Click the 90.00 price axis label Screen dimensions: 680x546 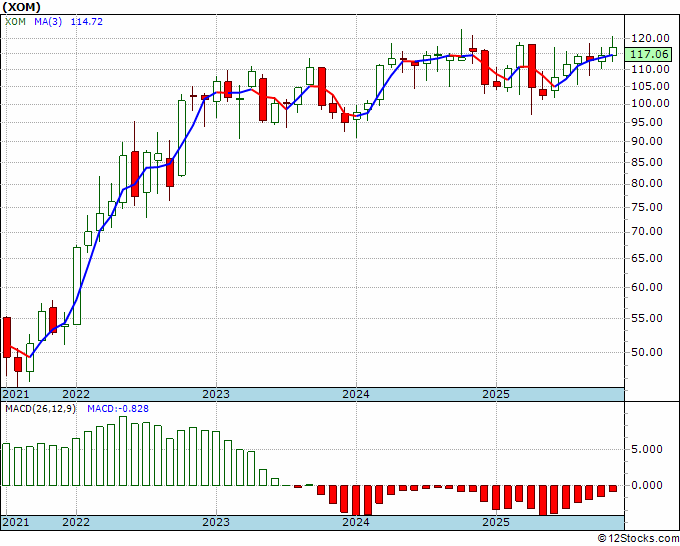(647, 141)
